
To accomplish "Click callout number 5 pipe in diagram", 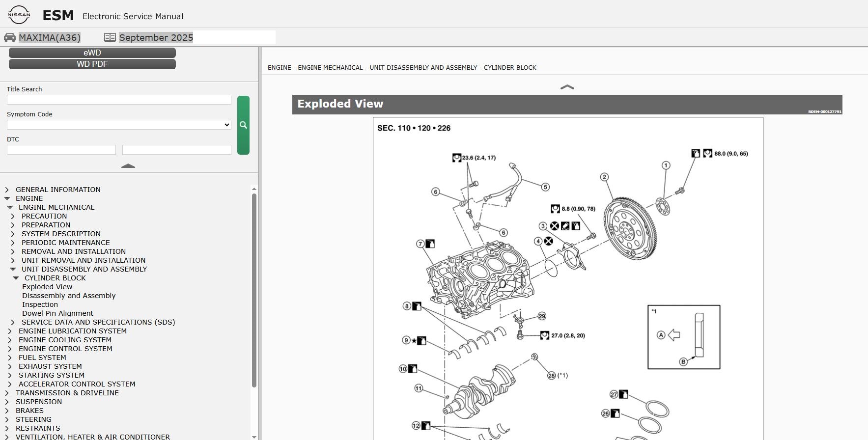I will pyautogui.click(x=545, y=187).
